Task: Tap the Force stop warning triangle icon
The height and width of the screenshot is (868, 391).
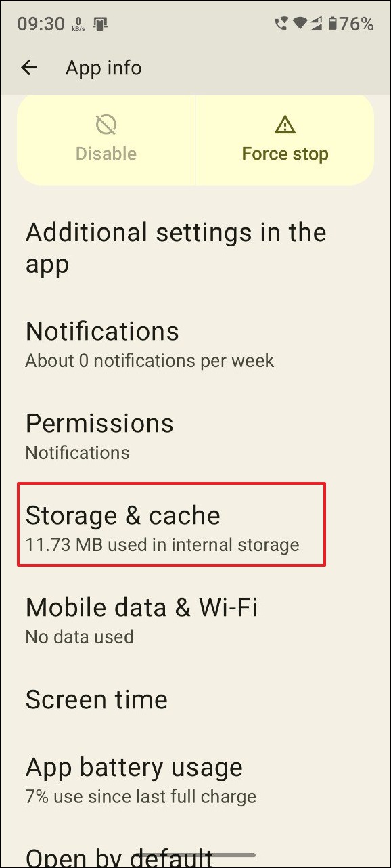Action: pos(285,125)
